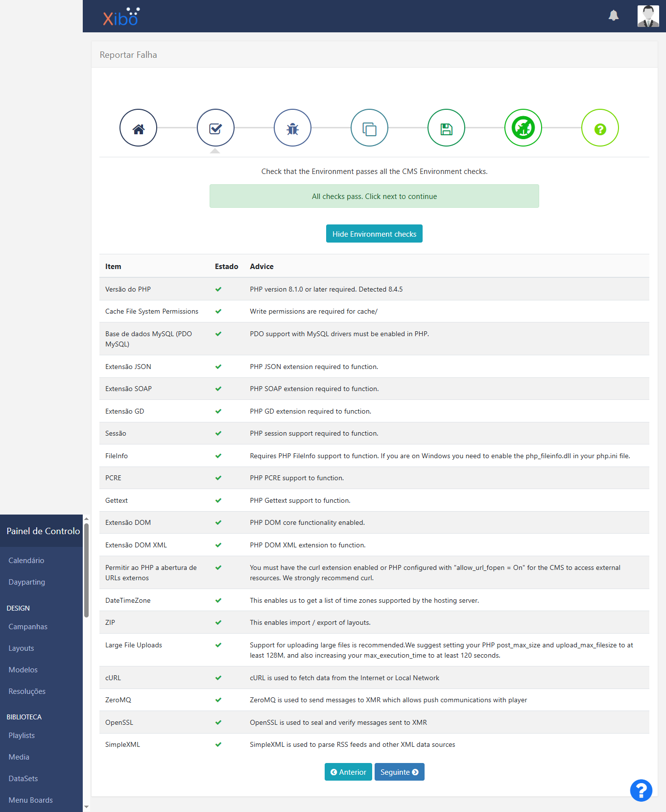Go to the copy documents wizard step
The height and width of the screenshot is (812, 666).
click(x=369, y=128)
